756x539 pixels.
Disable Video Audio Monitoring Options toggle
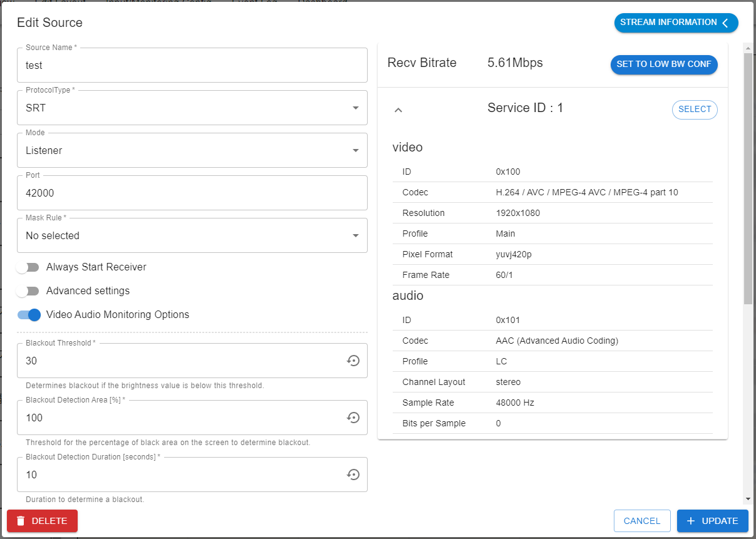tap(28, 315)
